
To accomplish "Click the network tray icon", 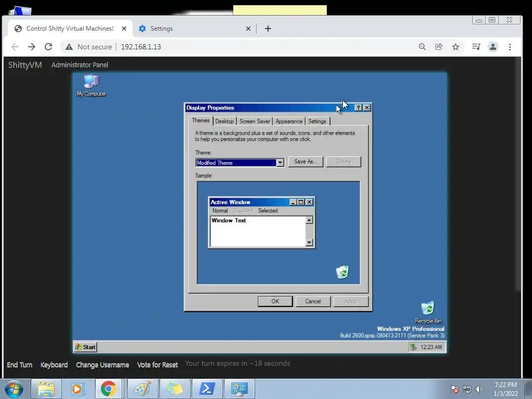I will pos(467,389).
